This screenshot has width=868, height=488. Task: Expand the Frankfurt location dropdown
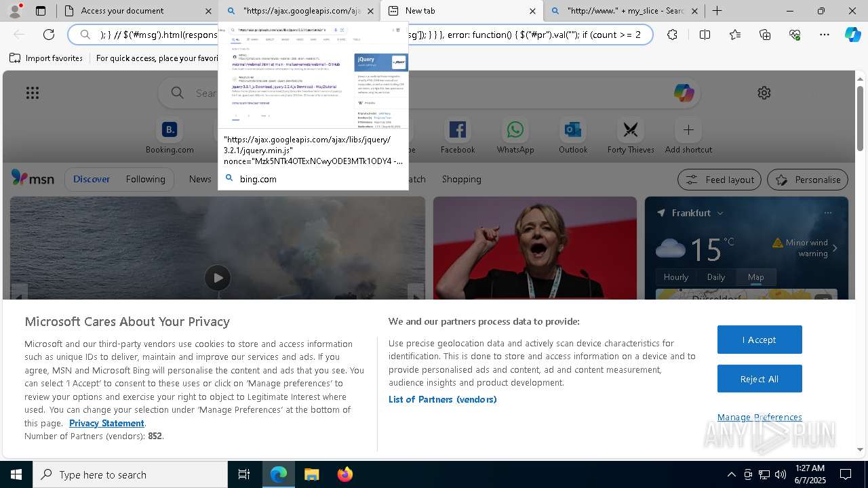(720, 213)
